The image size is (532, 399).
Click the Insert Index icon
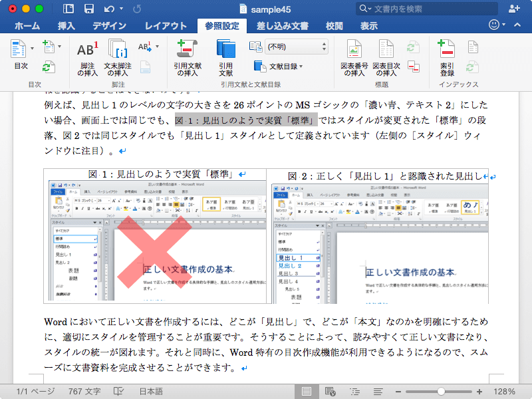473,47
